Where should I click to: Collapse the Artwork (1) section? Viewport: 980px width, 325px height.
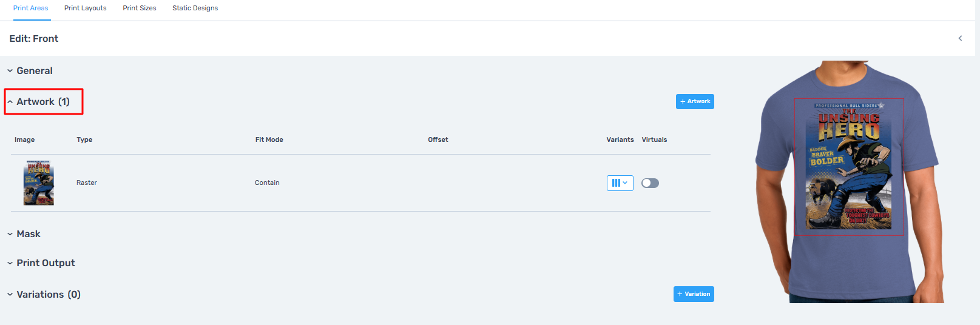39,102
